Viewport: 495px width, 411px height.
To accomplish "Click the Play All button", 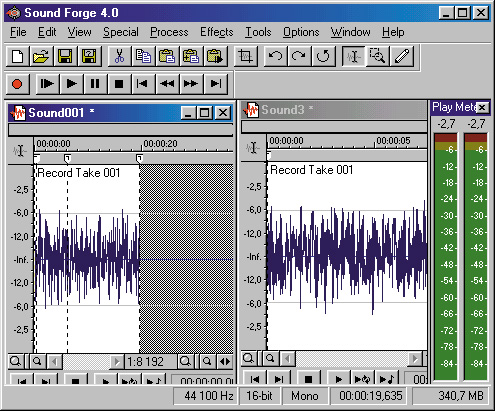I will pyautogui.click(x=47, y=84).
